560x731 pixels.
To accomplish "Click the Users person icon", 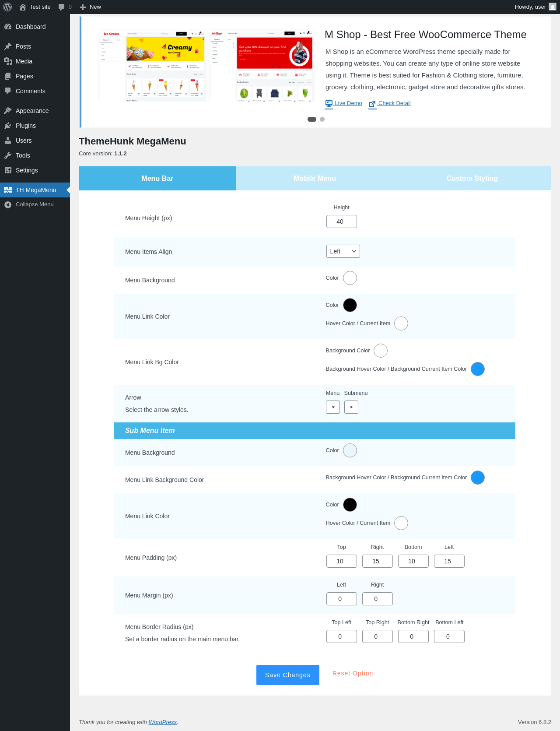I will coord(8,141).
